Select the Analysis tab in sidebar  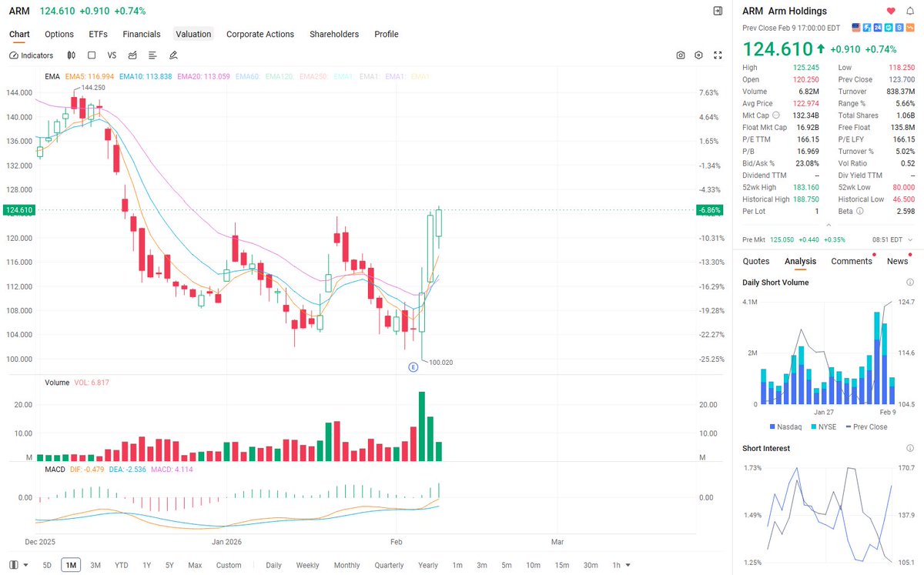[800, 261]
